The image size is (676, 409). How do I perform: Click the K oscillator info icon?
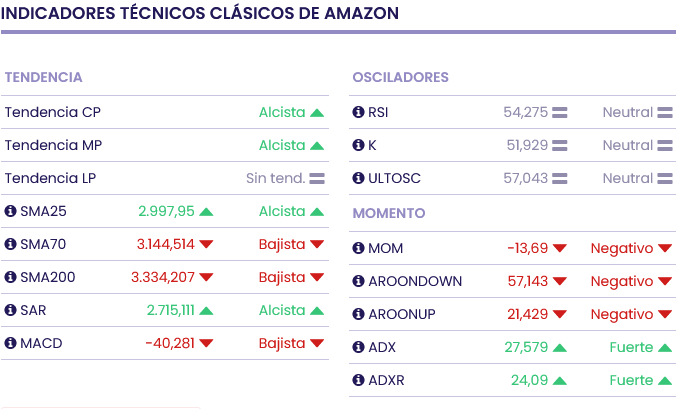point(359,146)
